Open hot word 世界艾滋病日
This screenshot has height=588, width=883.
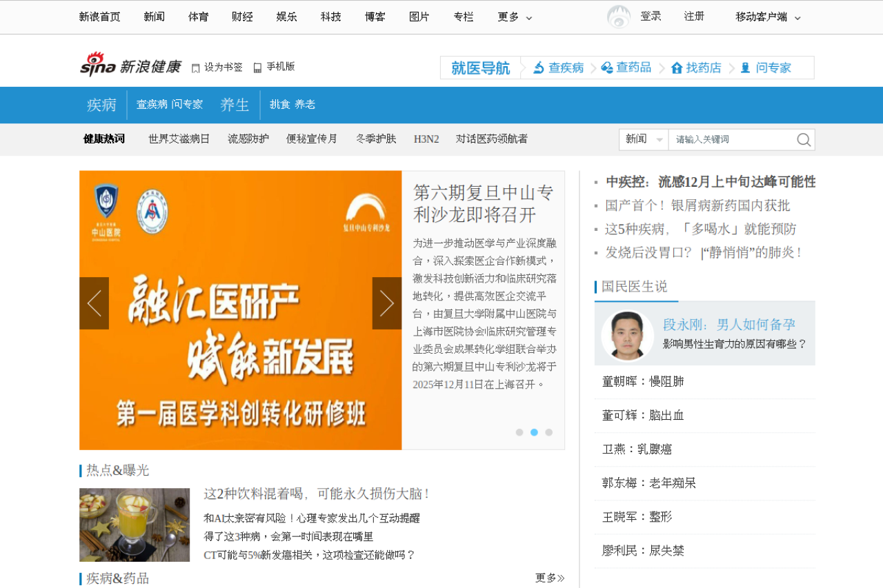pos(179,139)
